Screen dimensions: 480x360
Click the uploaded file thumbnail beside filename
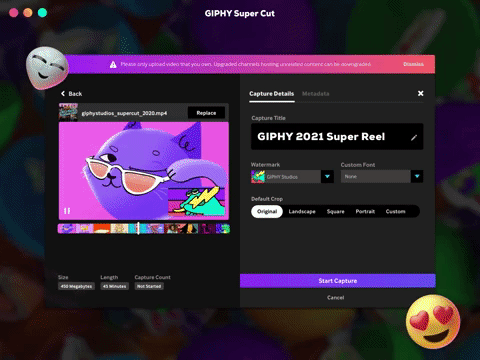[68, 112]
